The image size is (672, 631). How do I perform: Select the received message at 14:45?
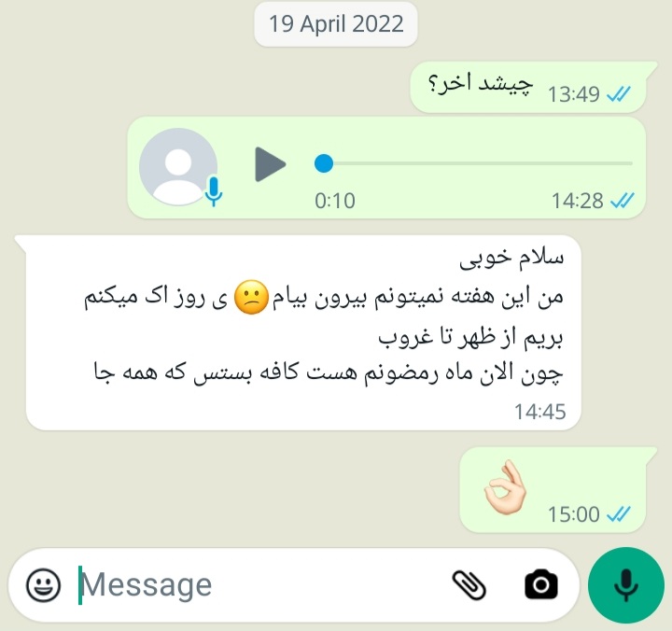tap(299, 332)
